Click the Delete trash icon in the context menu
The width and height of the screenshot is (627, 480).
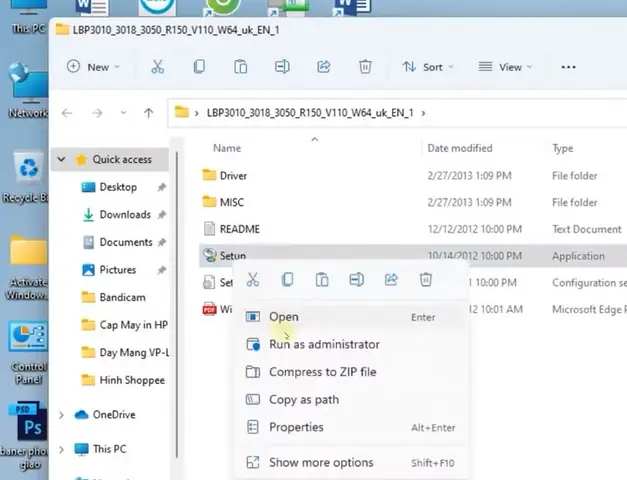pos(425,279)
